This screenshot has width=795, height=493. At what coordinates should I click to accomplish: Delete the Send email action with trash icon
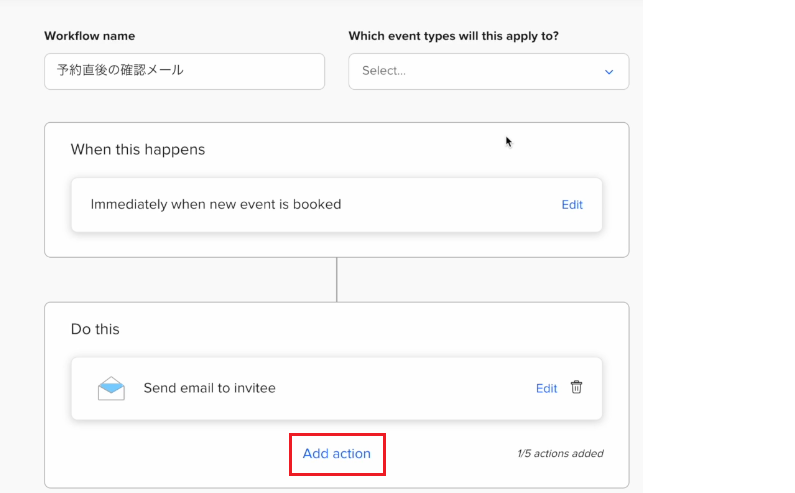[x=576, y=388]
